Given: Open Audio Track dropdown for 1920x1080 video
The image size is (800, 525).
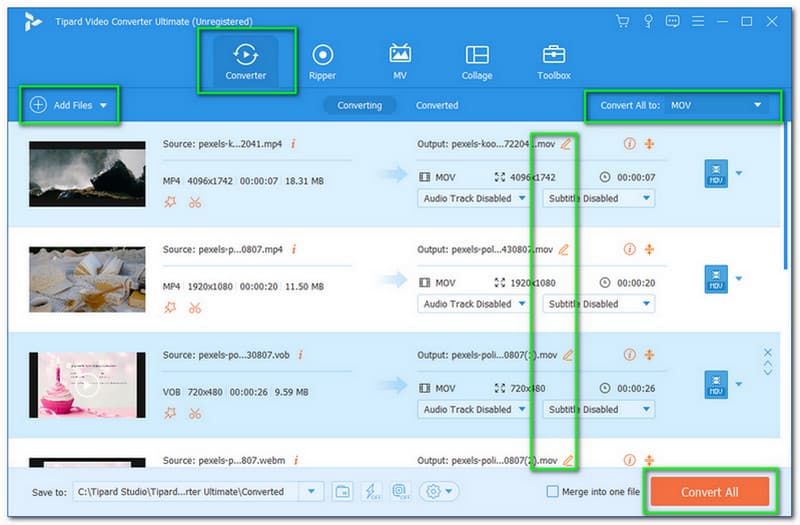Looking at the screenshot, I should 474,304.
